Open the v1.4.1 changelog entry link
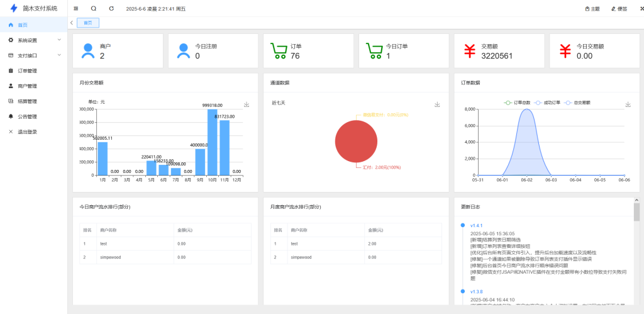This screenshot has width=644, height=314. (x=477, y=225)
